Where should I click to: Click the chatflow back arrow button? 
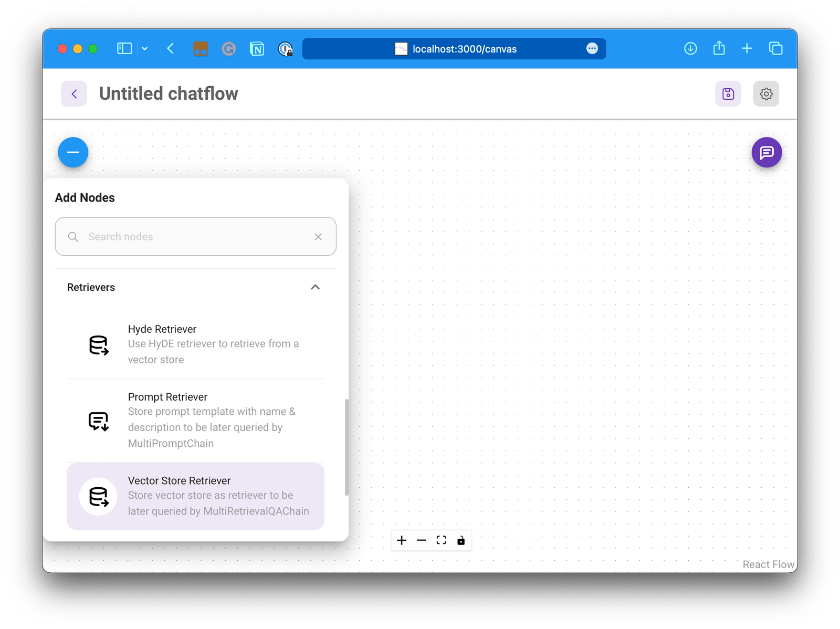[74, 94]
